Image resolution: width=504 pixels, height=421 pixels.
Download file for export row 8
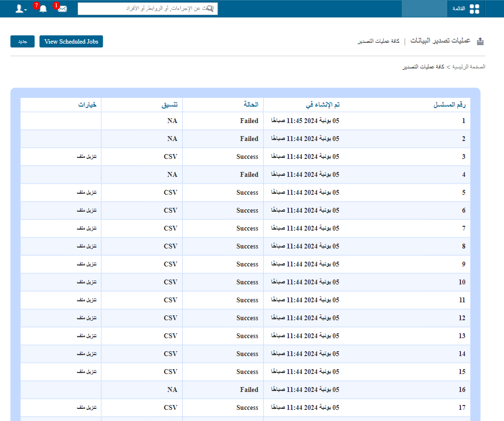(86, 246)
